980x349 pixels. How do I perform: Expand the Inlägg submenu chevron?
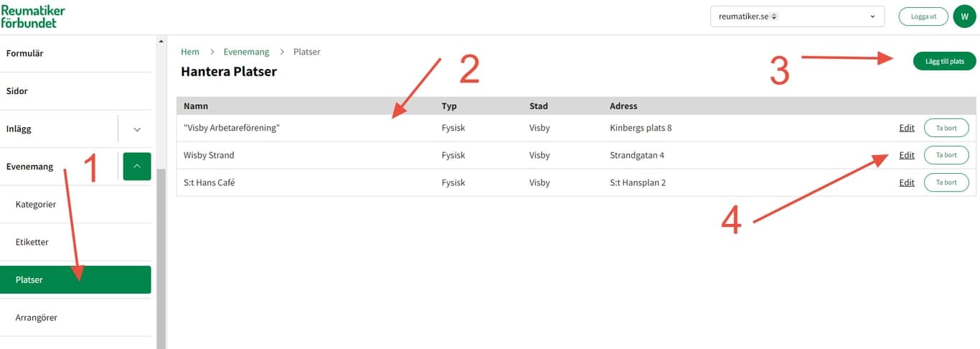pyautogui.click(x=137, y=129)
